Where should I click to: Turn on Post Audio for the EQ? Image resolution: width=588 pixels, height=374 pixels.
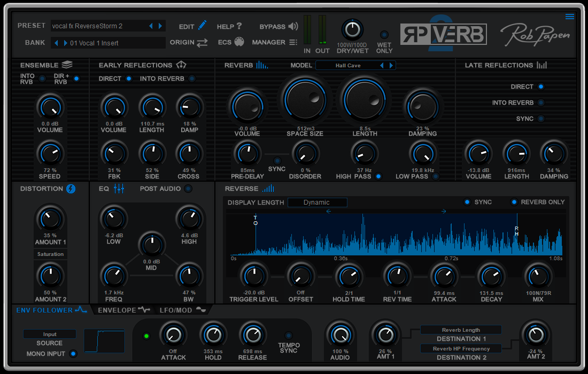(188, 189)
